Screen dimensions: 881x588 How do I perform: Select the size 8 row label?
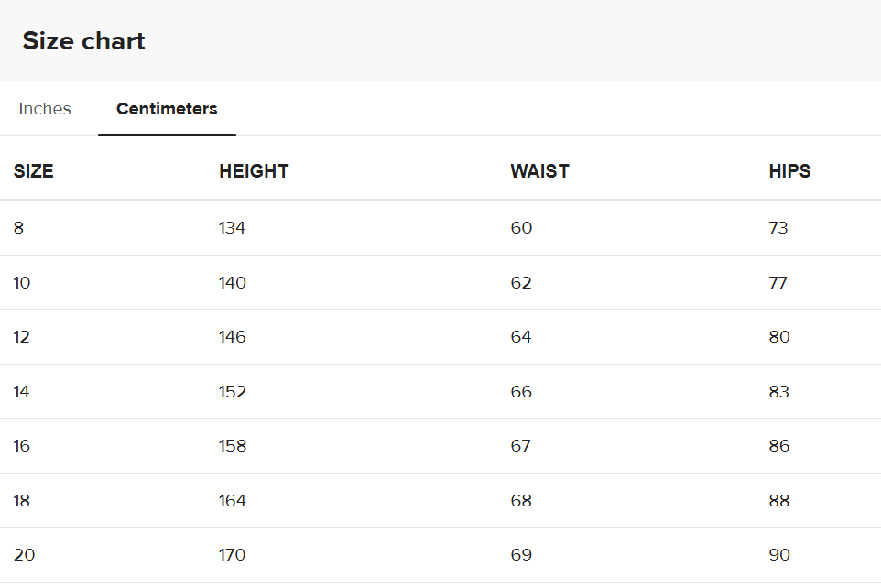pyautogui.click(x=19, y=228)
